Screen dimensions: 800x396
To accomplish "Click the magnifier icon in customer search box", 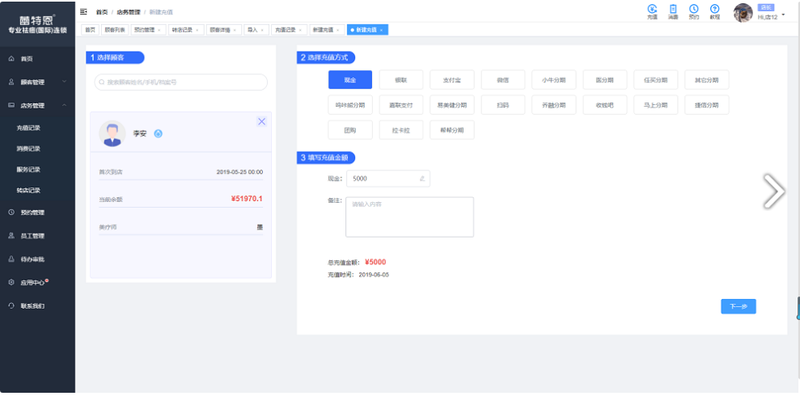I will click(x=102, y=82).
